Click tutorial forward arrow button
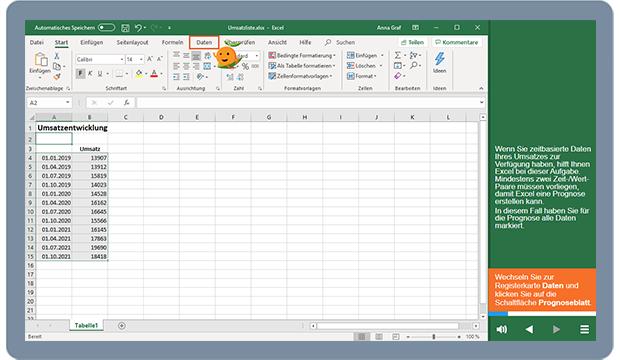The height and width of the screenshot is (360, 620). click(556, 329)
